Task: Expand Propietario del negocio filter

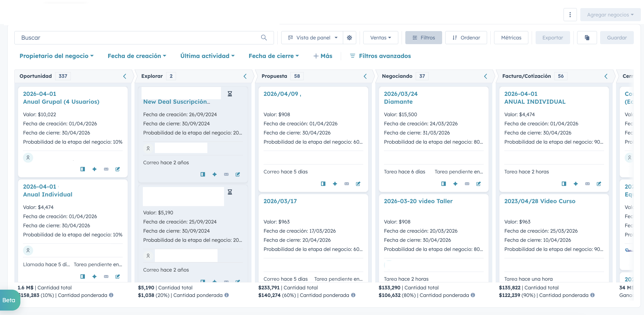Action: pos(56,56)
